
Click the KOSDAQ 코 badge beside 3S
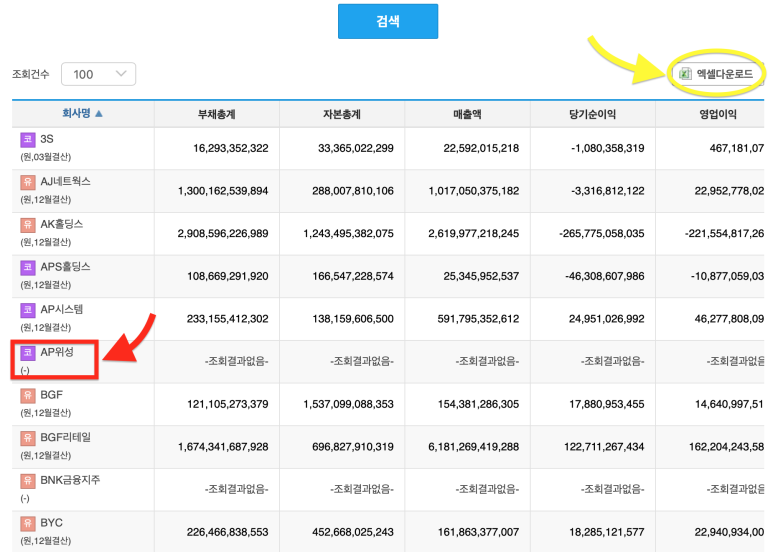pos(28,139)
